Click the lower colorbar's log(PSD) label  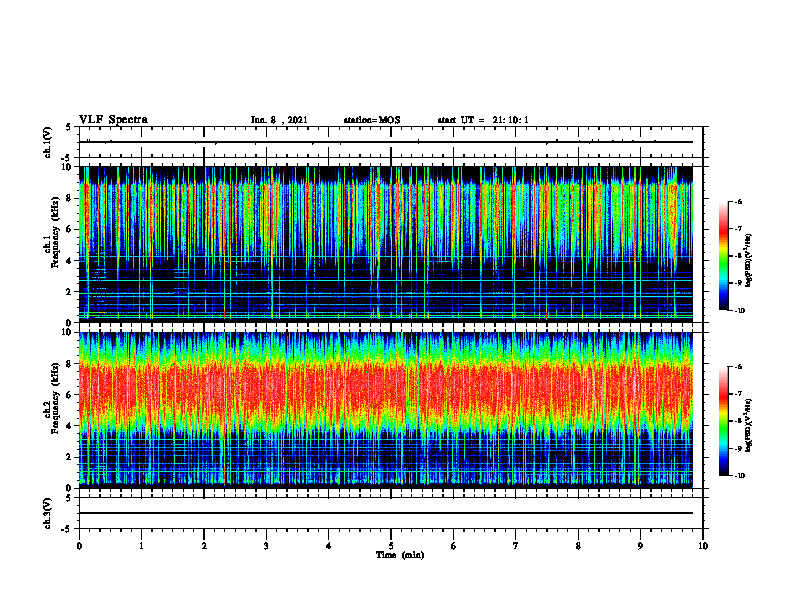pos(749,425)
